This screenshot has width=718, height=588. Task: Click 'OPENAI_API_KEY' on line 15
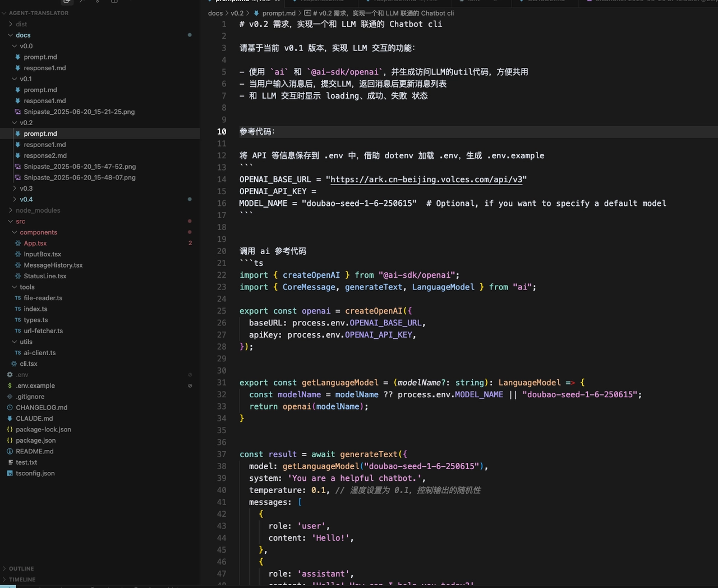pyautogui.click(x=273, y=191)
